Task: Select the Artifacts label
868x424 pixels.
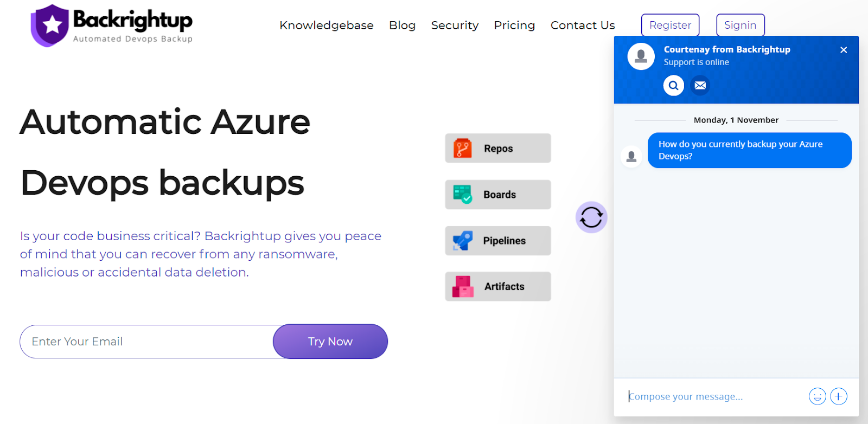Action: pyautogui.click(x=505, y=287)
